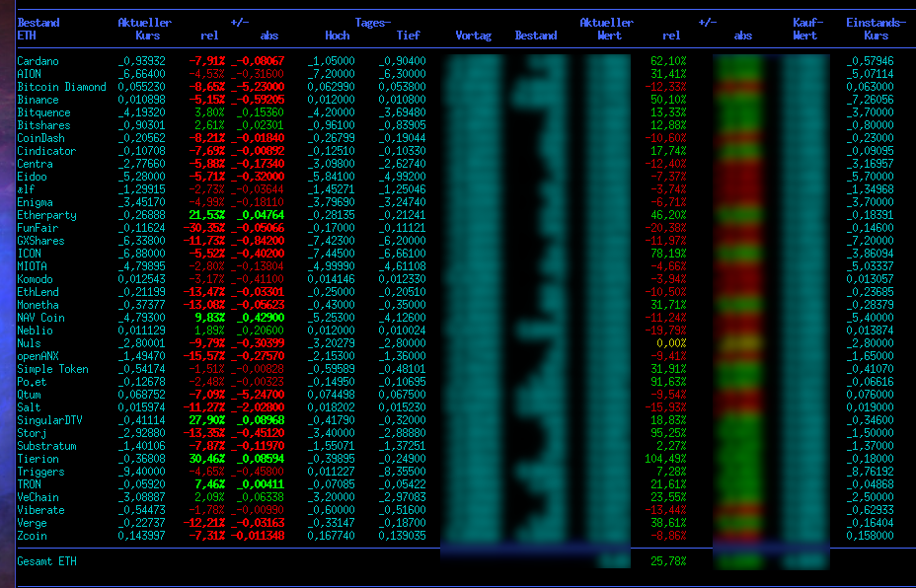Select the Storj coin name

33,434
